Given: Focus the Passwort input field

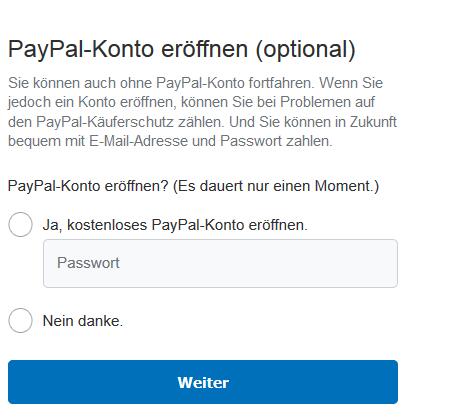Looking at the screenshot, I should tap(220, 263).
